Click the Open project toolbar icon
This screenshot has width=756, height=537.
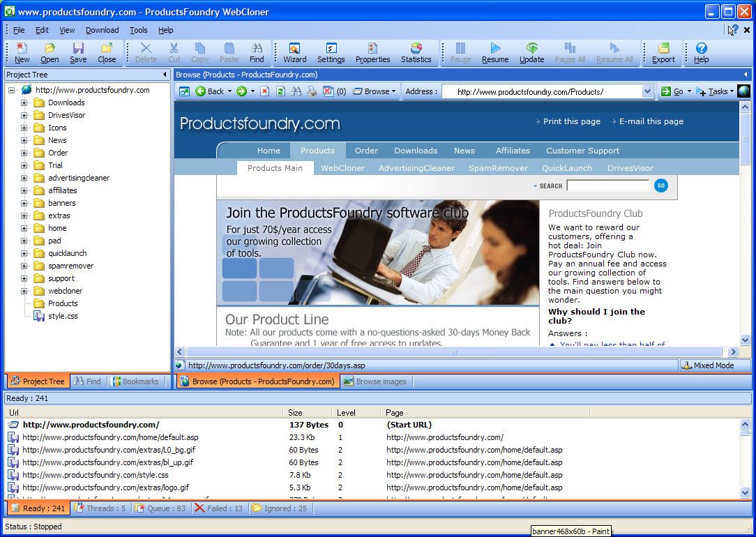coord(50,52)
